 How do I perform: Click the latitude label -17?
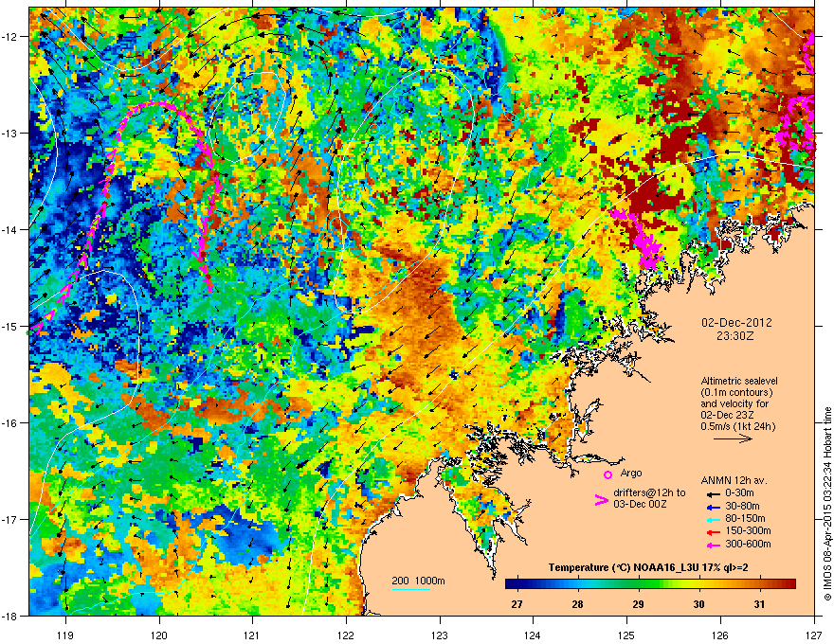point(9,520)
